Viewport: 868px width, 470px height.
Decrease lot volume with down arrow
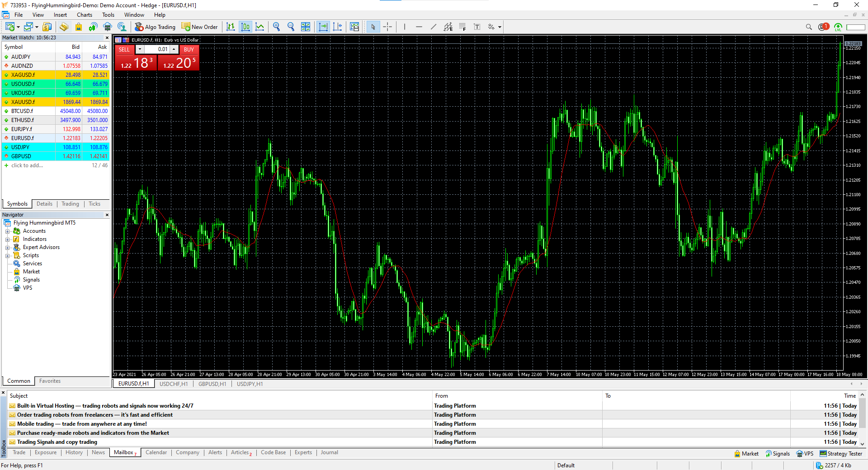[x=140, y=49]
